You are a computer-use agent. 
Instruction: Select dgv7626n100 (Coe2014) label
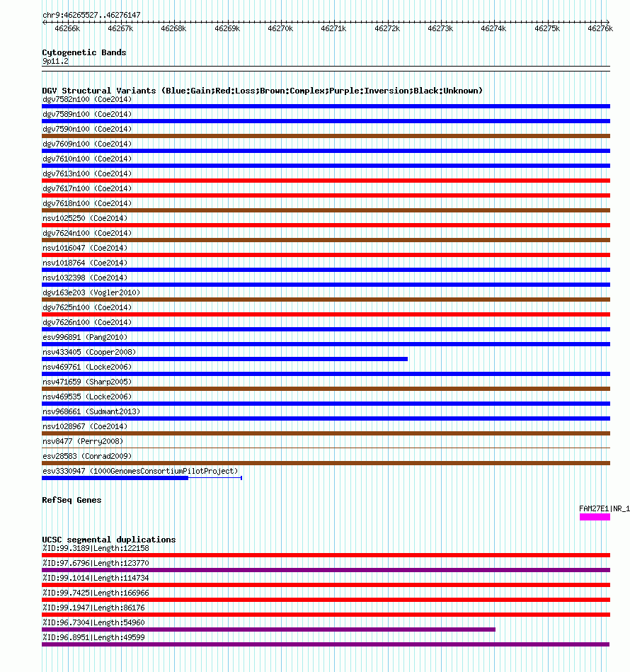[87, 322]
